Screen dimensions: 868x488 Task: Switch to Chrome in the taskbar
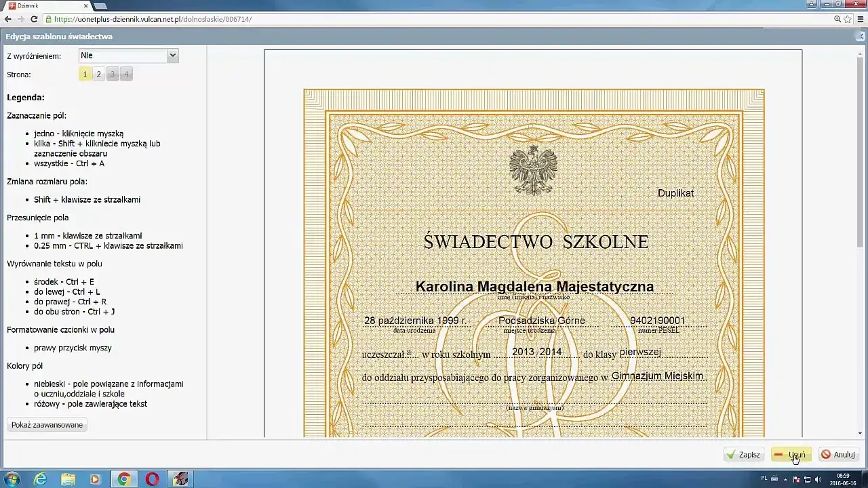(x=124, y=479)
